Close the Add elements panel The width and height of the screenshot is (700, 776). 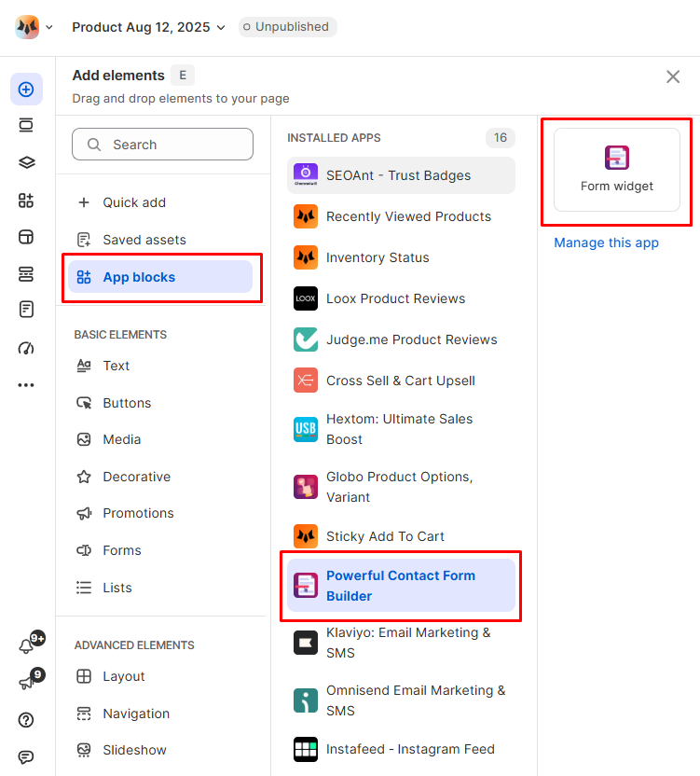coord(673,76)
